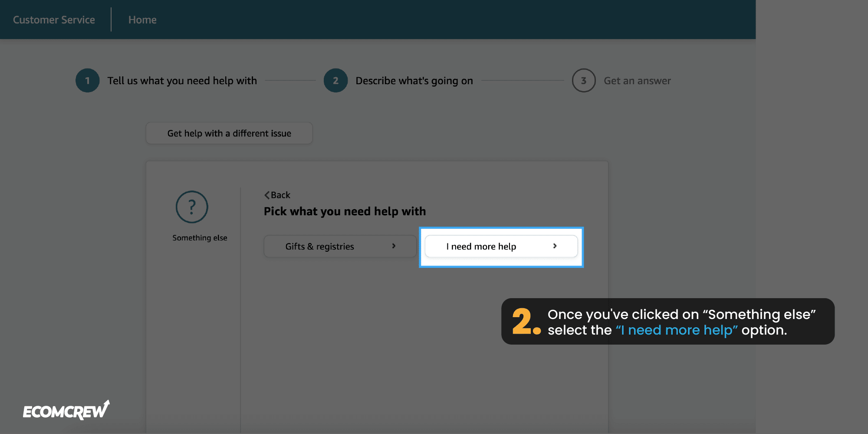This screenshot has width=868, height=434.
Task: Click the Something else question mark icon
Action: click(192, 207)
